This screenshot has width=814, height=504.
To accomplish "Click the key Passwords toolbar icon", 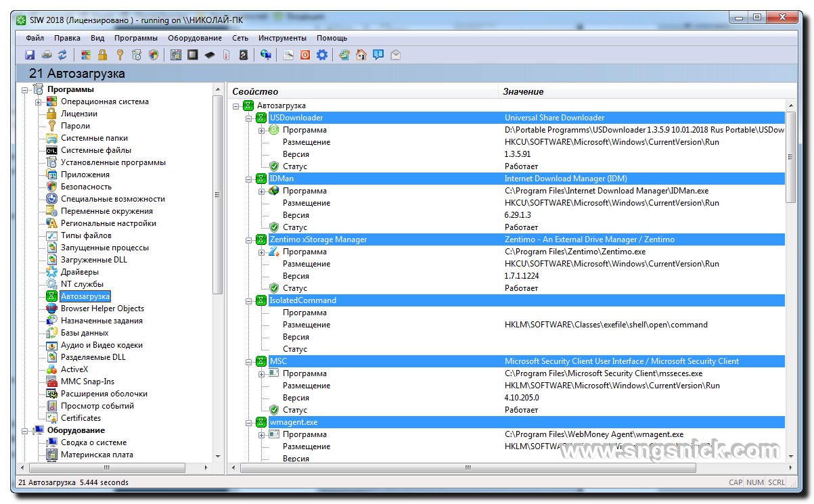I will click(x=120, y=55).
